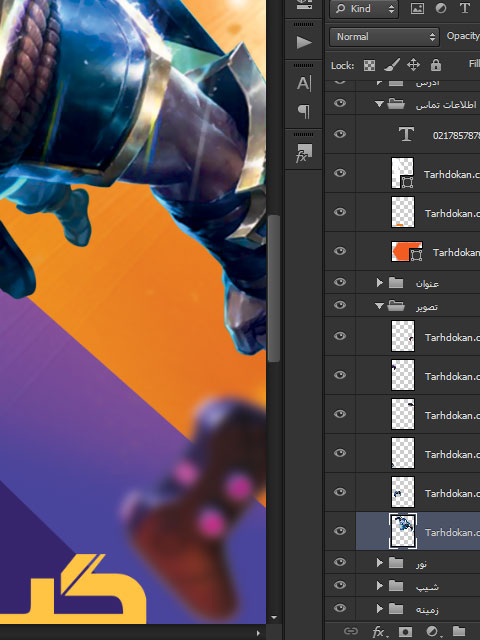The image size is (480, 640).
Task: Open the Paragraph panel icon
Action: pos(303,111)
